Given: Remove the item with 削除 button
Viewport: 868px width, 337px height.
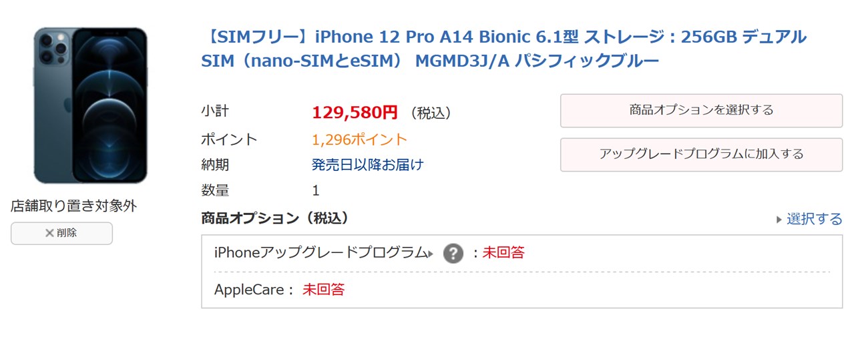Looking at the screenshot, I should pos(61,233).
